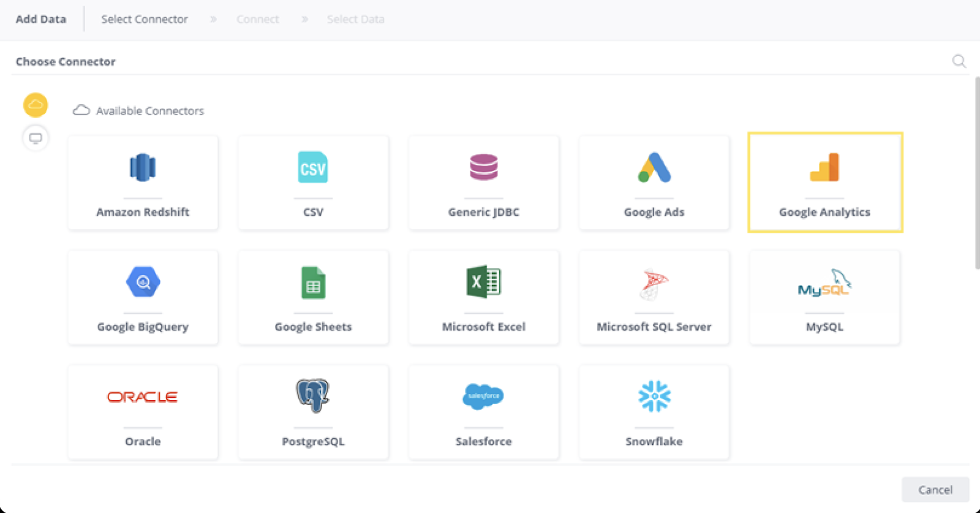
Task: Select the Amazon Redshift connector icon
Action: pos(143,167)
